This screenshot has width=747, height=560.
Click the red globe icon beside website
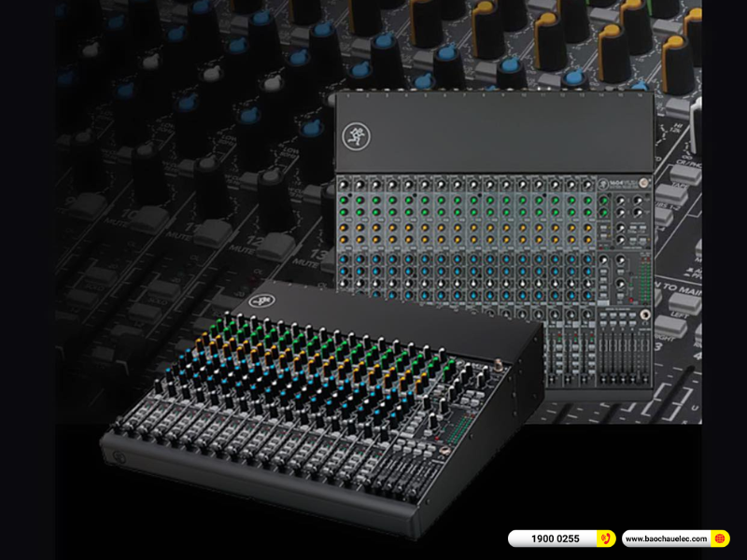click(719, 539)
